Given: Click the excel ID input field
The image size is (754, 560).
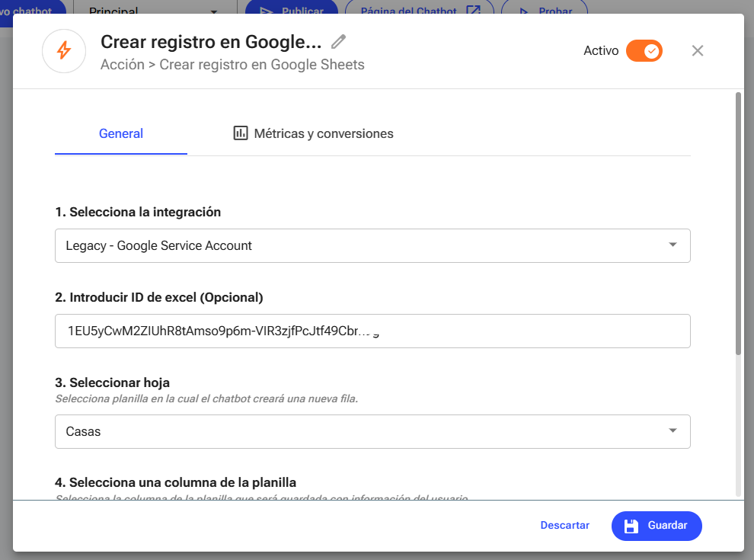Looking at the screenshot, I should click(372, 331).
